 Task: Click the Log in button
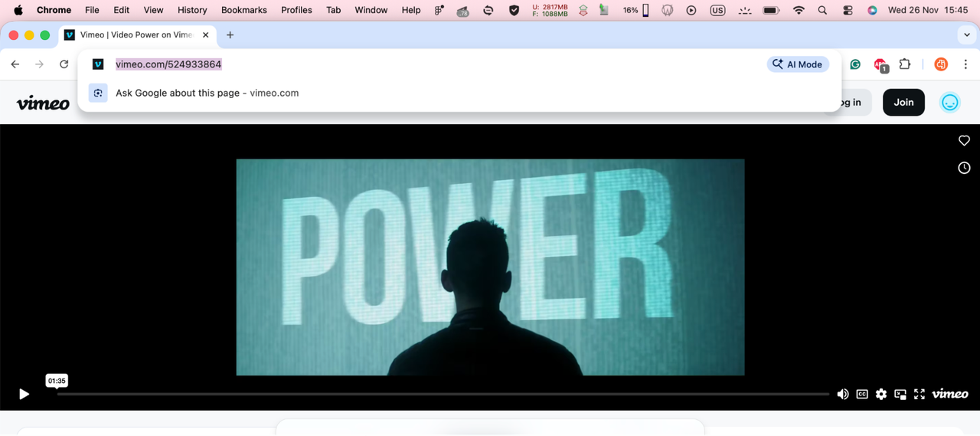point(851,102)
